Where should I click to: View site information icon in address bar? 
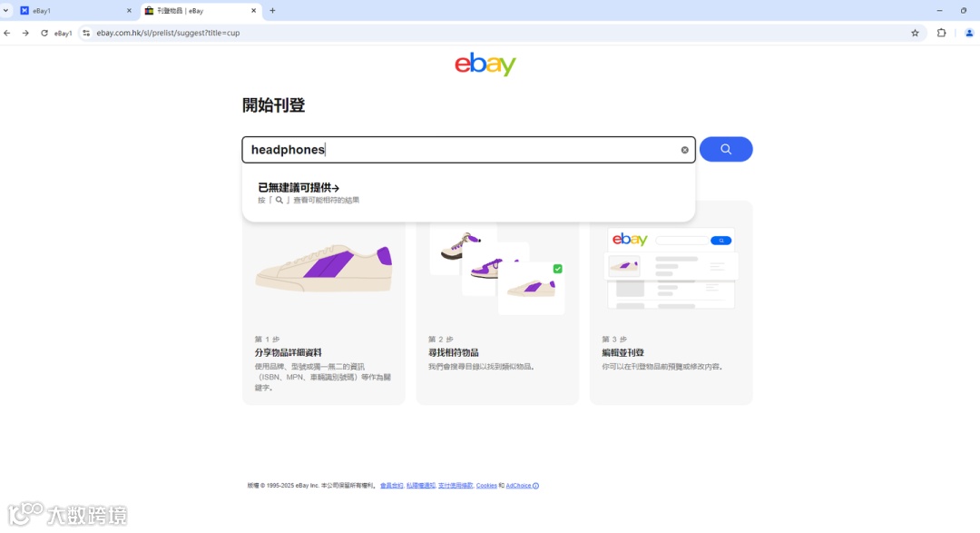86,34
